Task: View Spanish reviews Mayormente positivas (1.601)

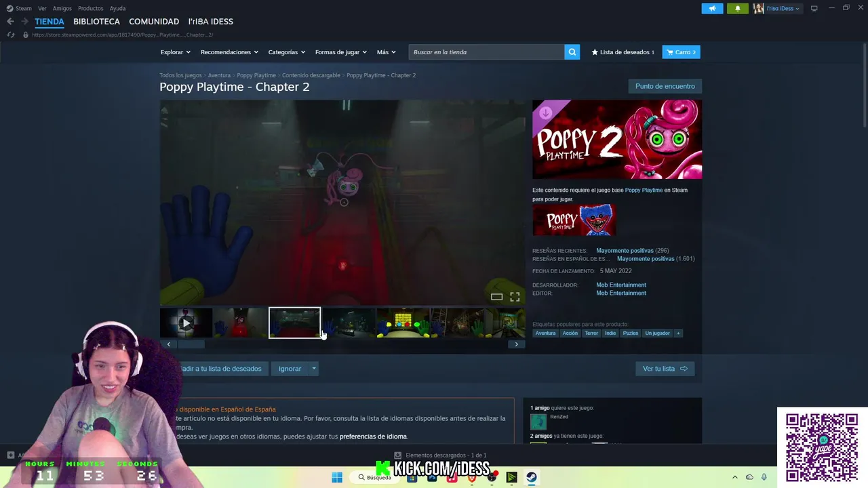Action: [656, 259]
